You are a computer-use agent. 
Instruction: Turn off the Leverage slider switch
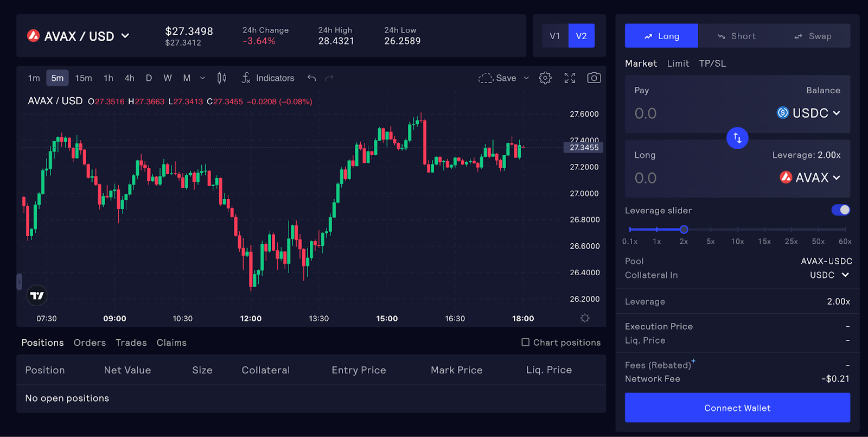(x=841, y=210)
